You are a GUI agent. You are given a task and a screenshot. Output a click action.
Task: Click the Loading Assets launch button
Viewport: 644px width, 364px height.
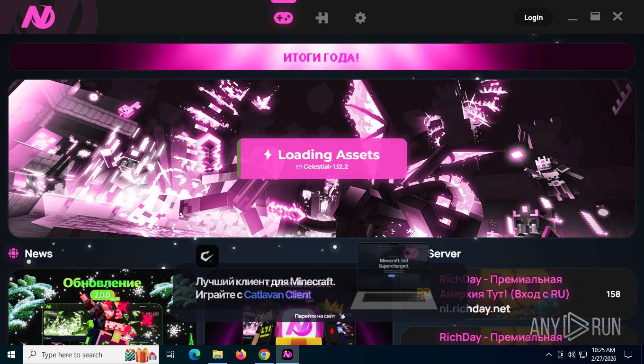[322, 159]
